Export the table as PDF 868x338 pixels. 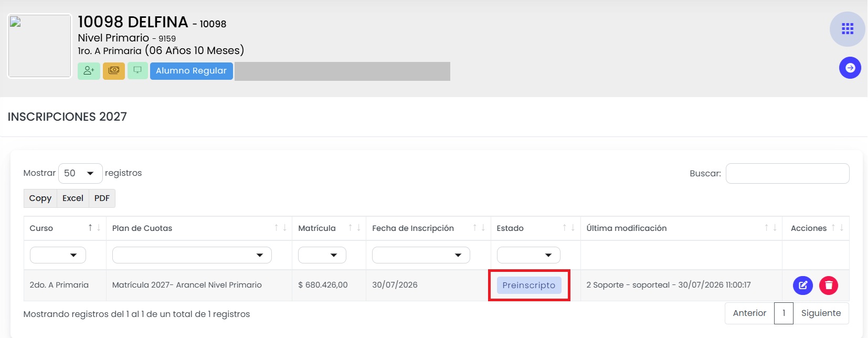click(102, 198)
